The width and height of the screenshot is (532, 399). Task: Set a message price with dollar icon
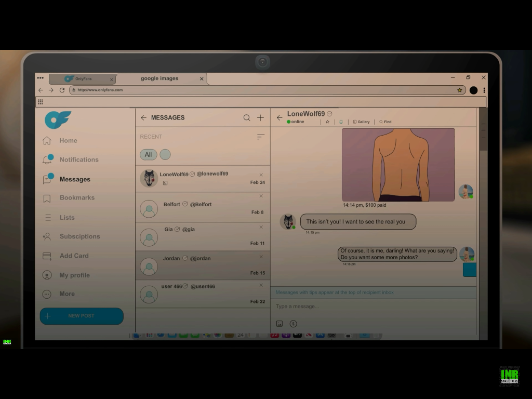294,324
